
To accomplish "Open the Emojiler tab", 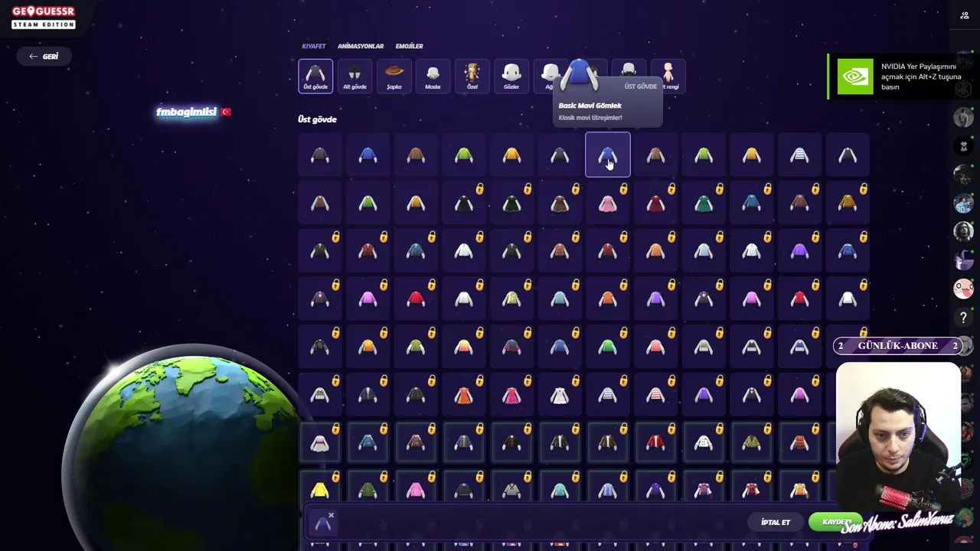I will coord(409,46).
